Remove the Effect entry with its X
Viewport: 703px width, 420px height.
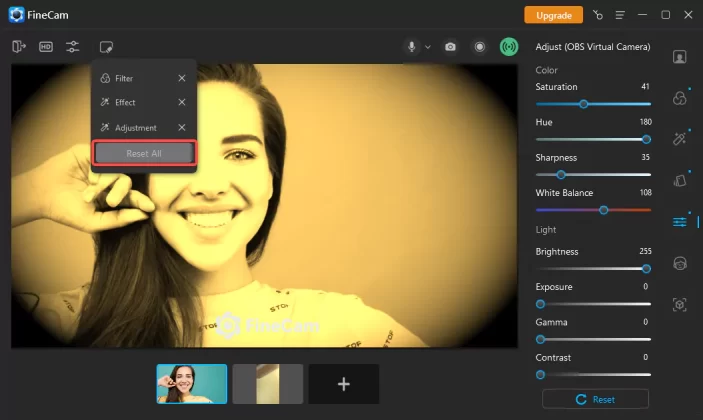click(x=181, y=102)
